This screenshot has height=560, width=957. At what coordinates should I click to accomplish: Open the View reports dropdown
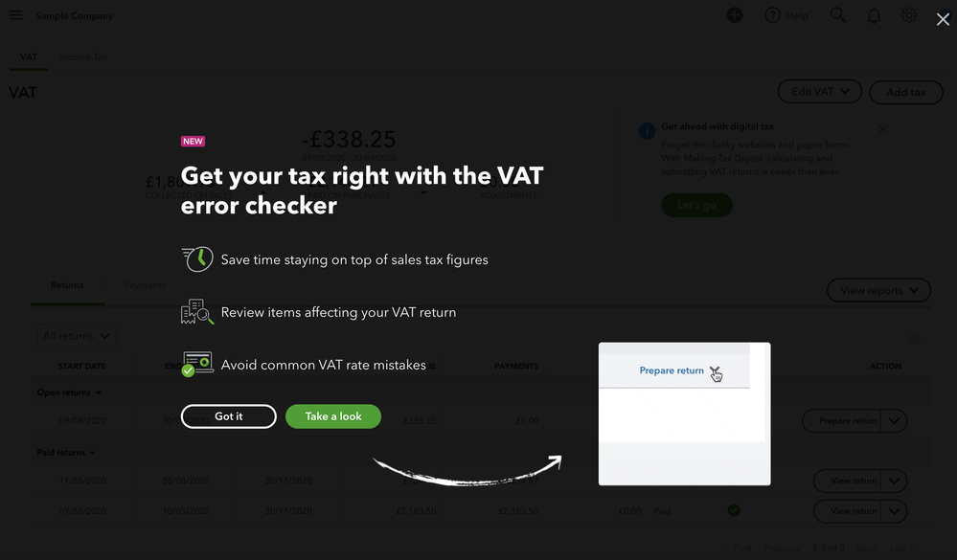click(x=878, y=290)
